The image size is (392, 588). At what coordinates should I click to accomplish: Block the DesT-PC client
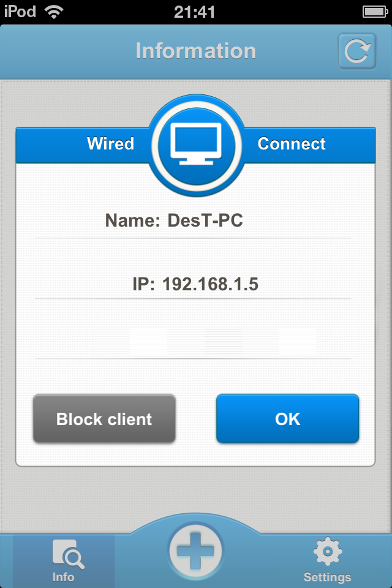point(104,418)
